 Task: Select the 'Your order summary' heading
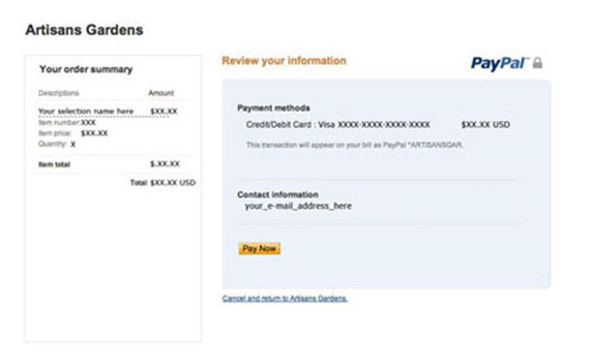[x=85, y=69]
